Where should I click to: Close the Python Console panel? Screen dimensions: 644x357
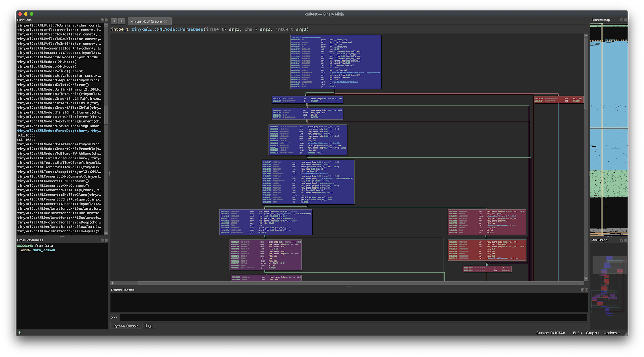pyautogui.click(x=586, y=290)
